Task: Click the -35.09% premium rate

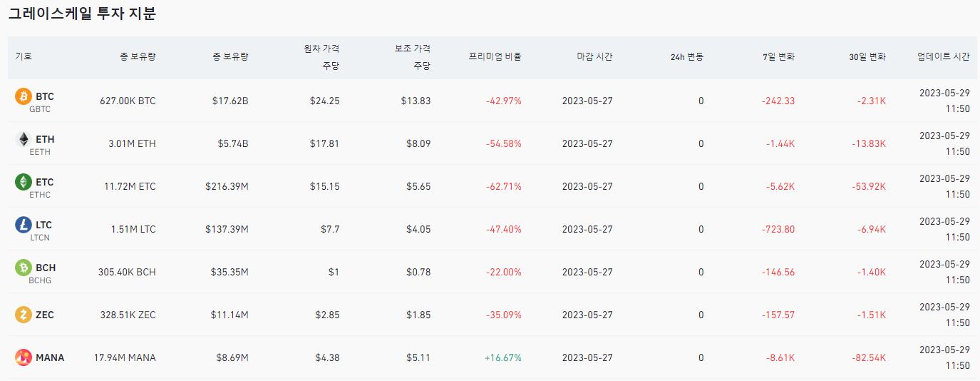Action: tap(504, 315)
